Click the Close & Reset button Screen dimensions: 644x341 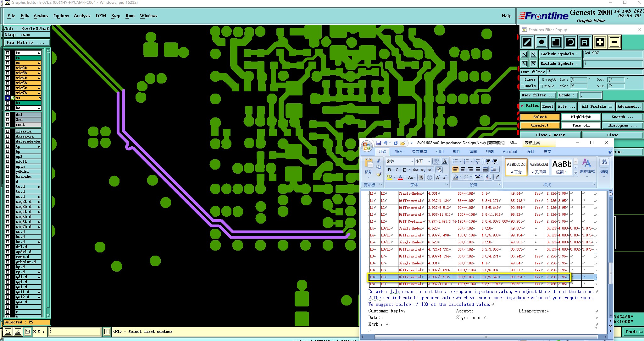[550, 135]
